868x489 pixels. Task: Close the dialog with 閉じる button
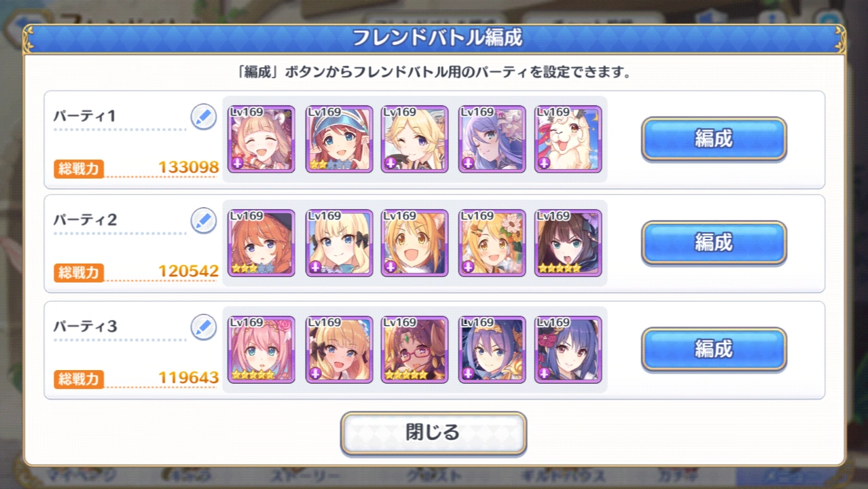(433, 433)
